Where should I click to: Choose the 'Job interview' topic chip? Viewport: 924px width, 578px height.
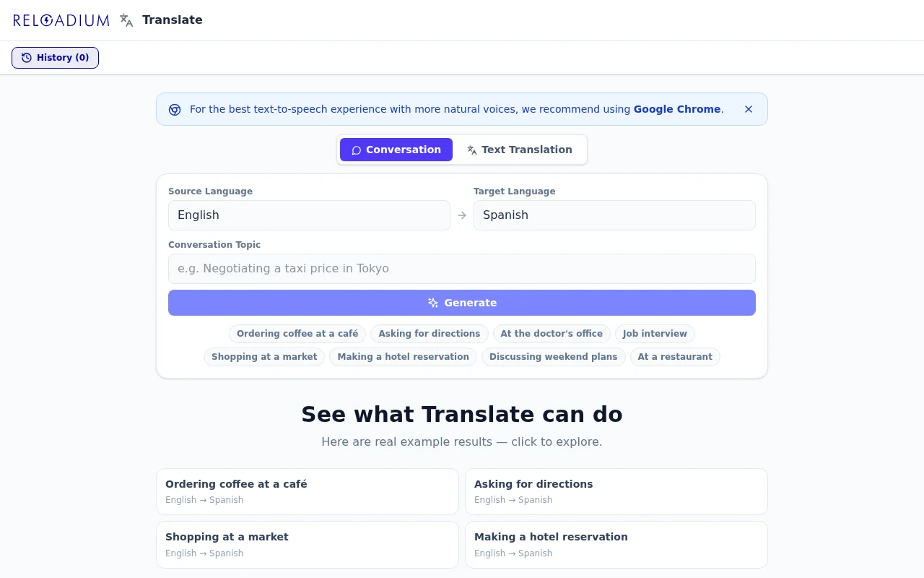655,334
